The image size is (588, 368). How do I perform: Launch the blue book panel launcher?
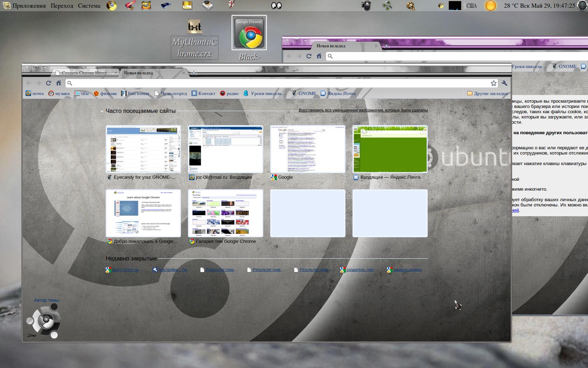click(x=166, y=6)
